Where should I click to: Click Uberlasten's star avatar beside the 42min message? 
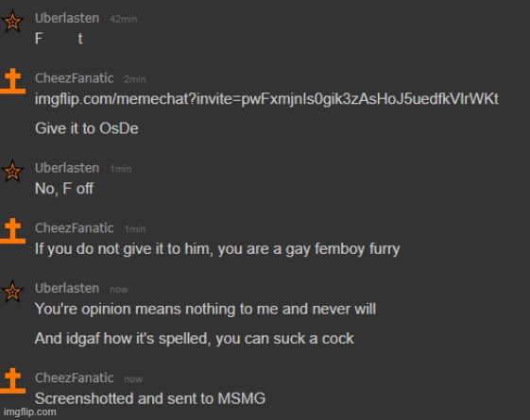click(x=12, y=21)
